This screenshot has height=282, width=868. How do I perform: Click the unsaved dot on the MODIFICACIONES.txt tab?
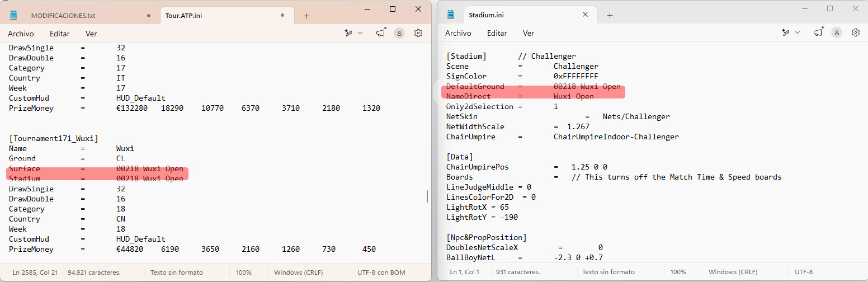click(149, 16)
